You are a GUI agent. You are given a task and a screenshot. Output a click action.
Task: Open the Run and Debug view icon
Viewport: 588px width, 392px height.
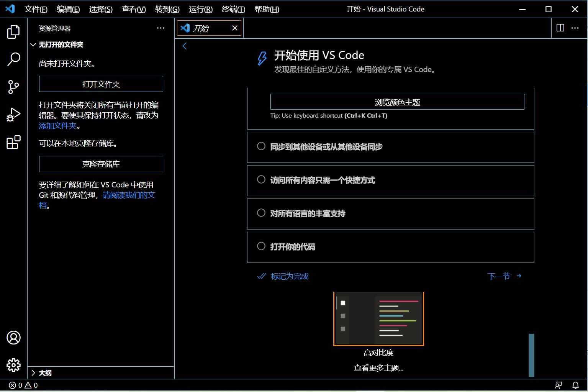(13, 115)
